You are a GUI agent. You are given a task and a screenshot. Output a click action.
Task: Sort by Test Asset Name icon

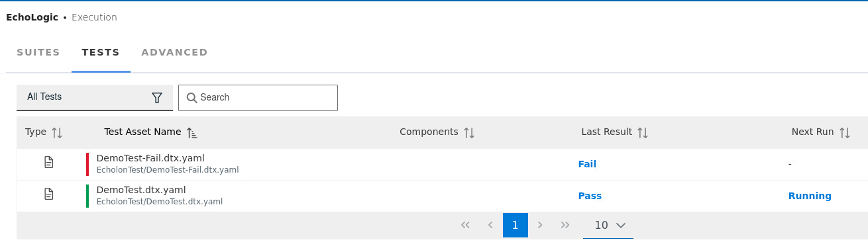[192, 133]
